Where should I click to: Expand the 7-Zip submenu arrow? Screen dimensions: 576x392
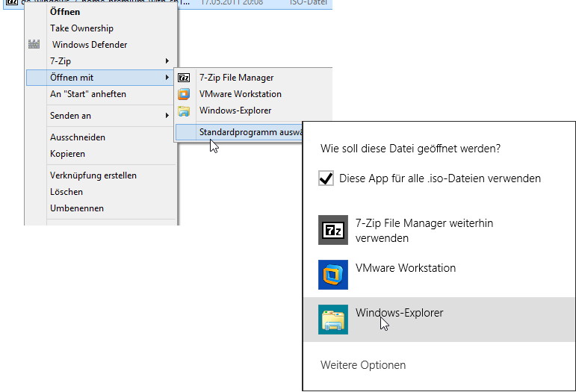(x=167, y=61)
